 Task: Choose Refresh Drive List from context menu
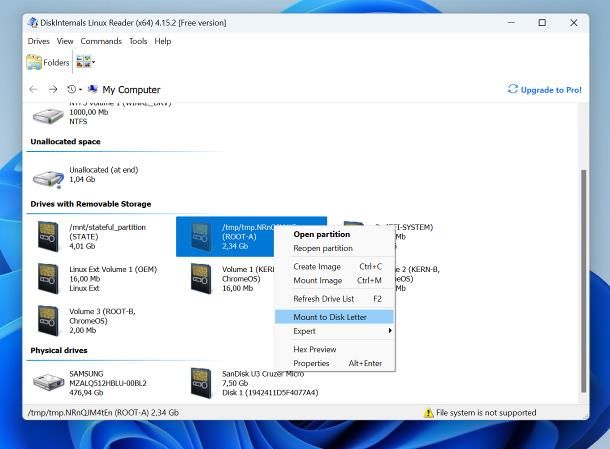335,299
